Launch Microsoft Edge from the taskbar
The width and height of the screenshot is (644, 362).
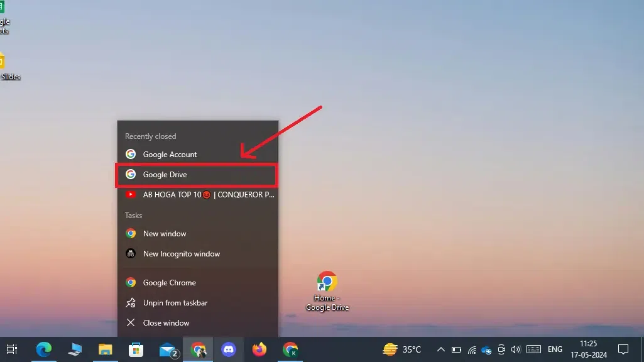[x=44, y=349]
